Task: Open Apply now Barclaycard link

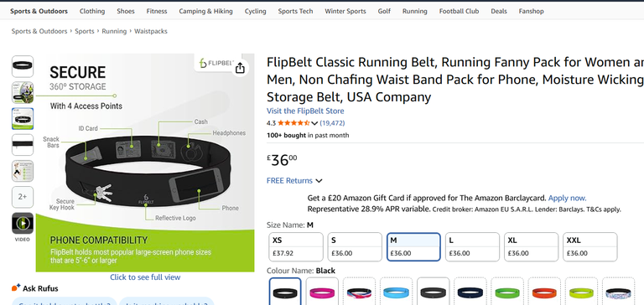Action: coord(567,198)
